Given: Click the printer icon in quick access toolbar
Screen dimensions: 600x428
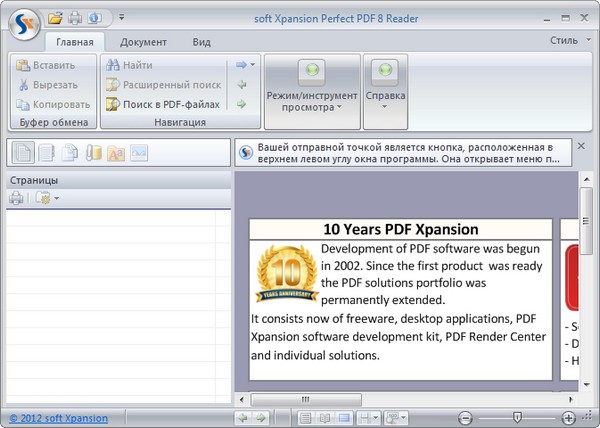Looking at the screenshot, I should click(x=75, y=18).
